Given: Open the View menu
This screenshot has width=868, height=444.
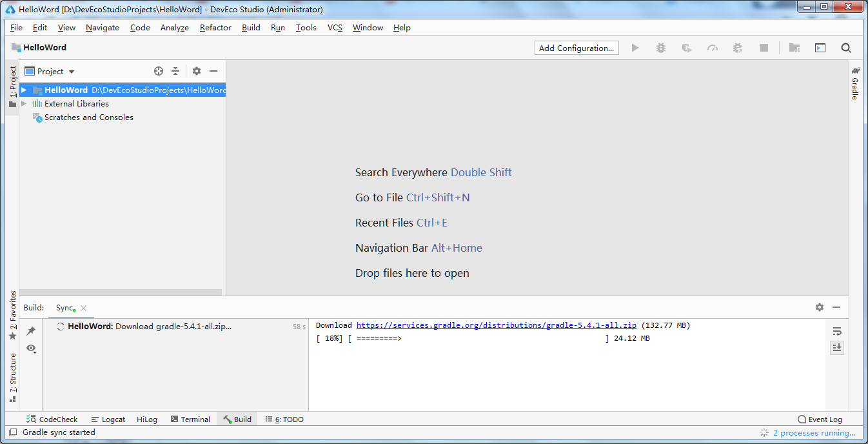Looking at the screenshot, I should click(x=66, y=28).
